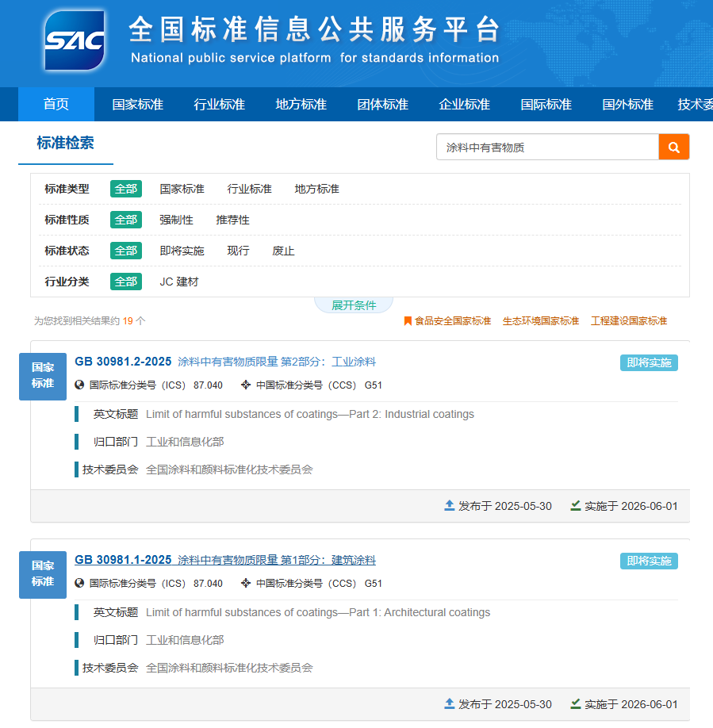Click the publish upload icon in first result
The image size is (713, 728).
pyautogui.click(x=450, y=505)
